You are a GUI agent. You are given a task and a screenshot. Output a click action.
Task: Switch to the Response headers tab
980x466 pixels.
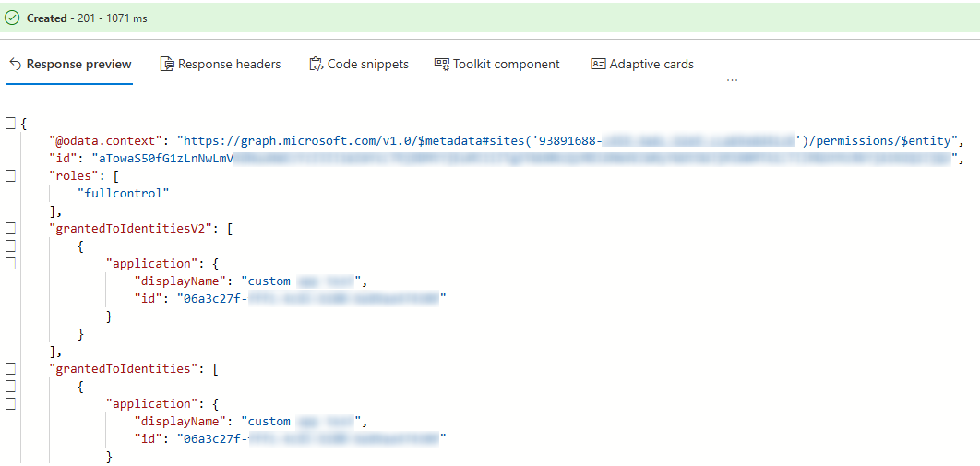pyautogui.click(x=229, y=65)
